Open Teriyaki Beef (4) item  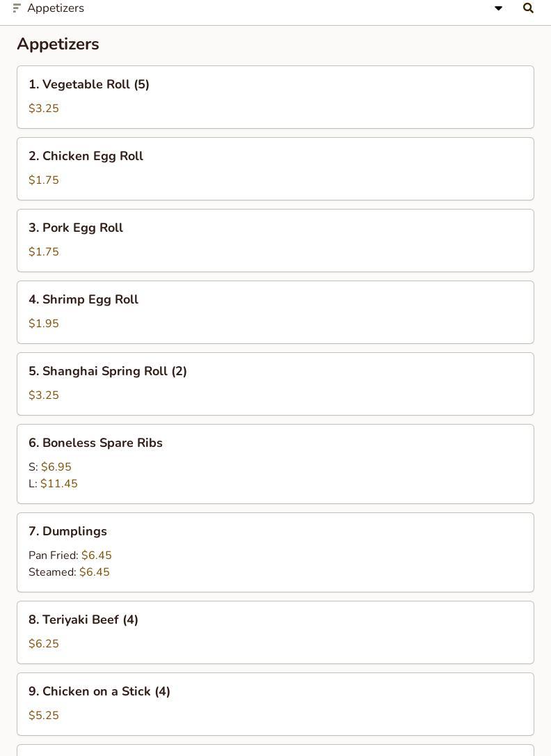coord(275,632)
